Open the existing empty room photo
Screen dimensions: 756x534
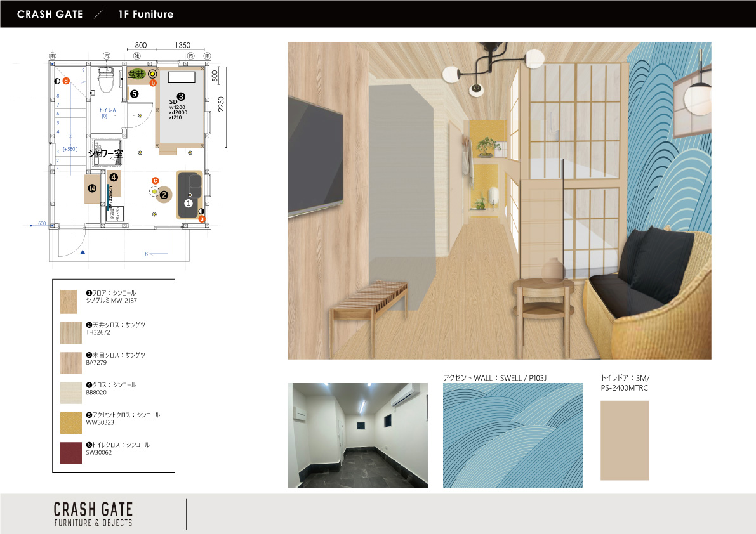[x=357, y=435]
